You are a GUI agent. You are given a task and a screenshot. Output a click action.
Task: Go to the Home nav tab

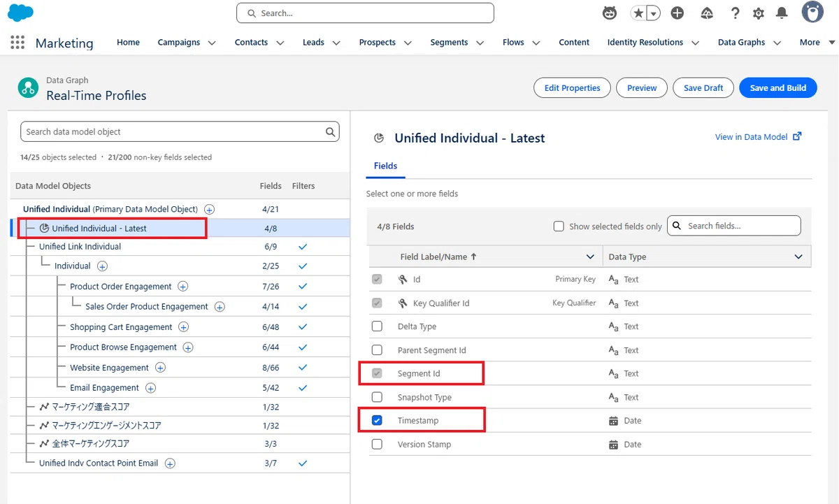pyautogui.click(x=128, y=42)
